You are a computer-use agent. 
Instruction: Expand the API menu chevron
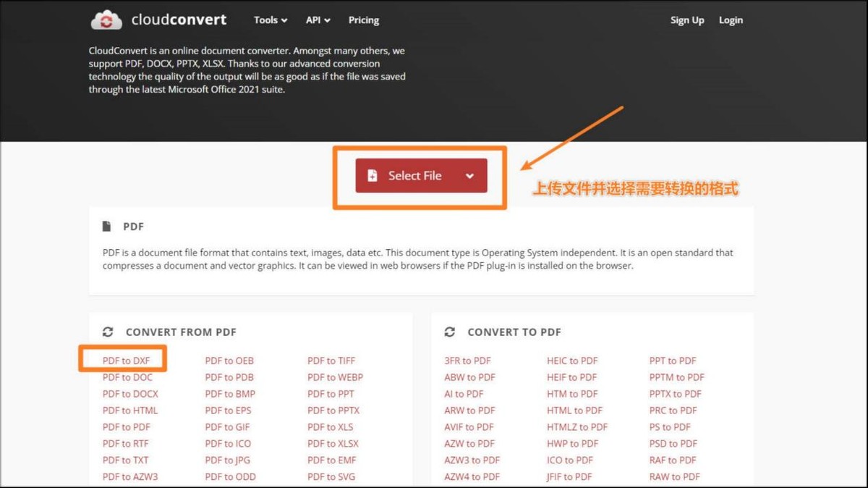[x=327, y=20]
